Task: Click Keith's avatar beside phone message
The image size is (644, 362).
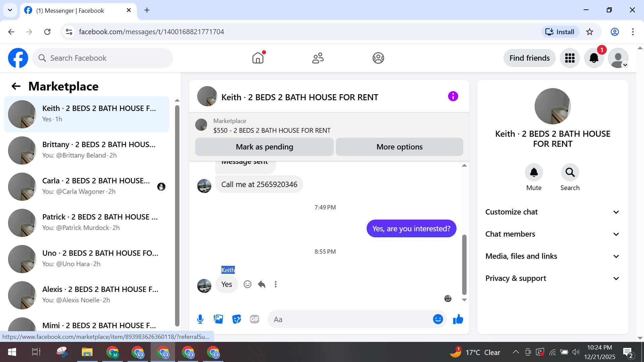Action: click(204, 186)
